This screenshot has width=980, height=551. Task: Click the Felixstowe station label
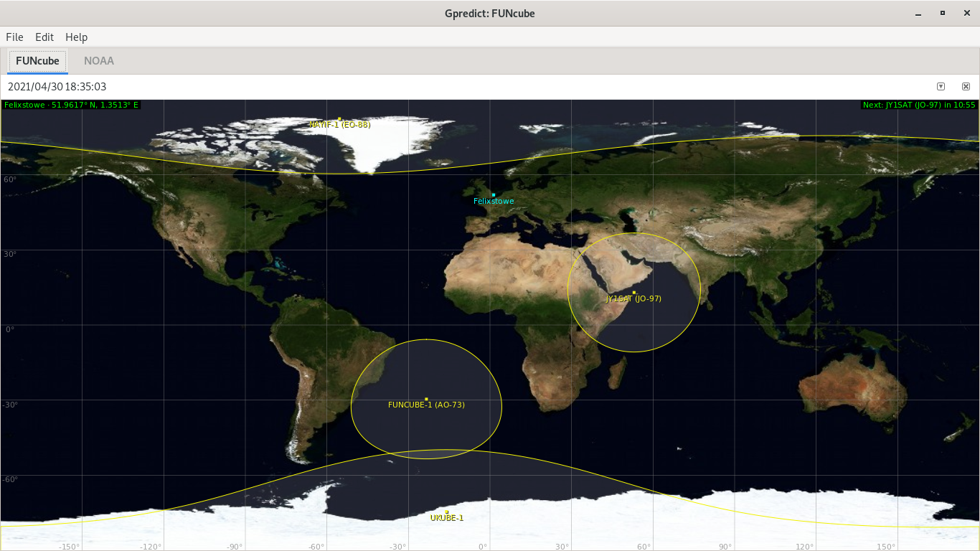click(494, 201)
